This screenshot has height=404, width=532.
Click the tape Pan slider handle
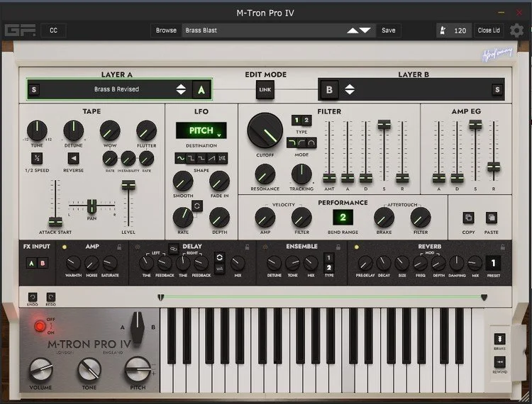(x=92, y=206)
